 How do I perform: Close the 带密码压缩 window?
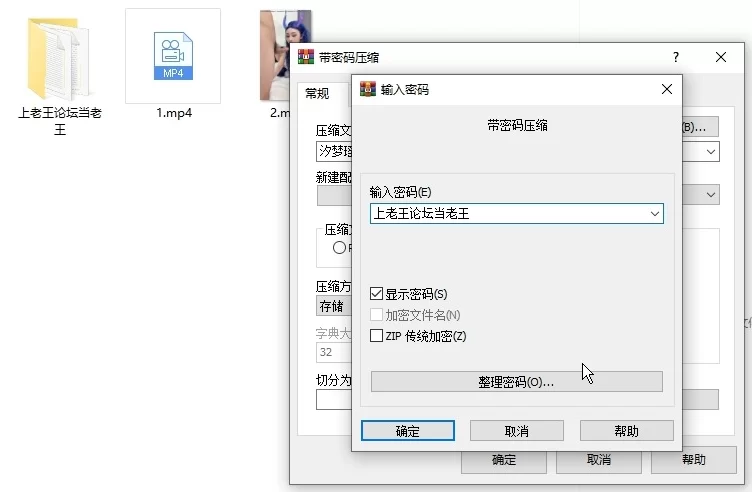[x=722, y=58]
